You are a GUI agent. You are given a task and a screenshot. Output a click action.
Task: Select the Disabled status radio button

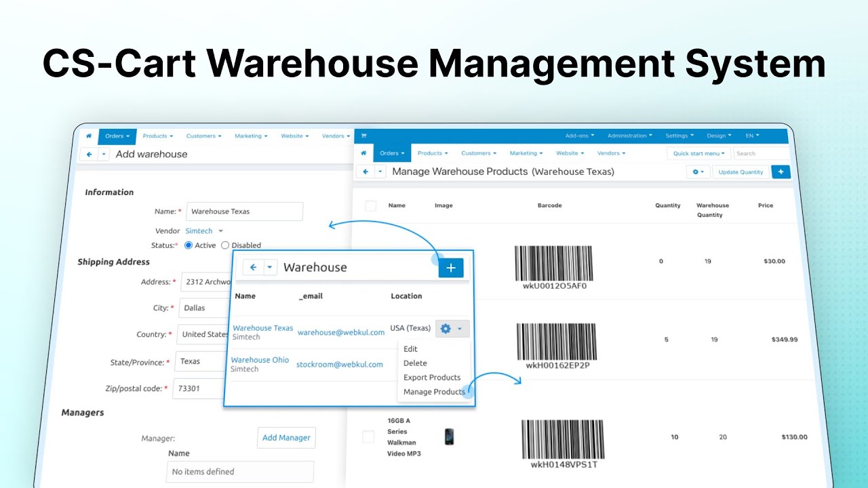click(x=225, y=245)
